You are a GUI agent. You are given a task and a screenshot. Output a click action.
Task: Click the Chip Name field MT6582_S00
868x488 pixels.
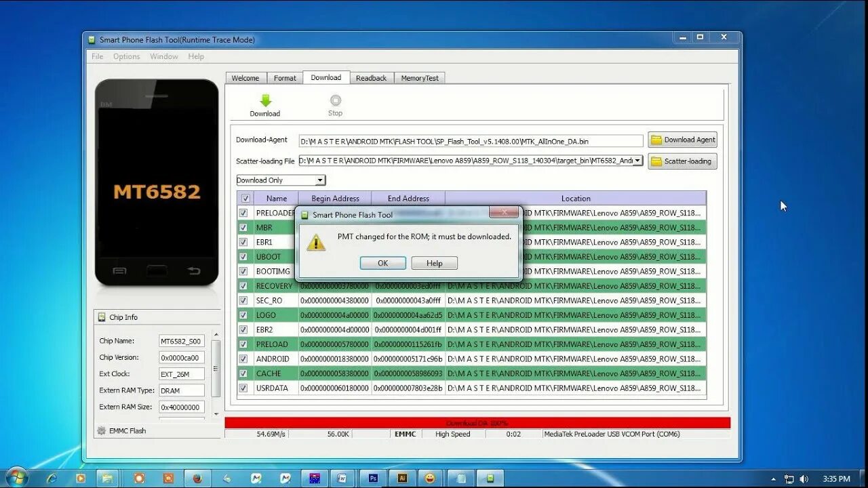point(182,341)
